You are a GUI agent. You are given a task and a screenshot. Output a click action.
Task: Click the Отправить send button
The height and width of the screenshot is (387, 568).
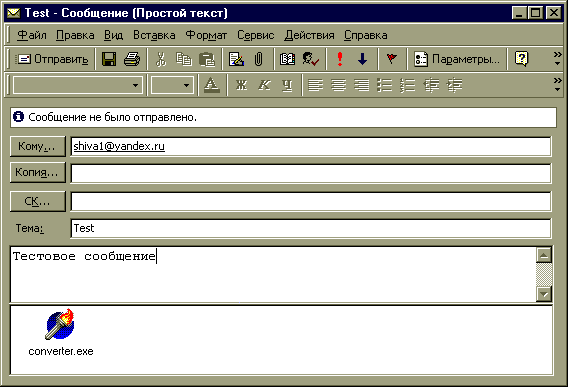tap(52, 59)
